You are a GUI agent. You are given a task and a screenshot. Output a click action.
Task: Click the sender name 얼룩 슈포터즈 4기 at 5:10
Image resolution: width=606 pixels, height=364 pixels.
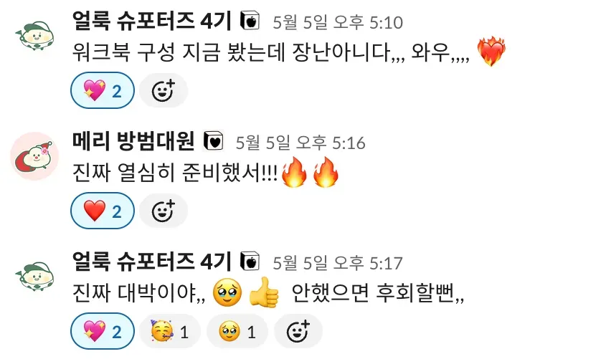[152, 21]
